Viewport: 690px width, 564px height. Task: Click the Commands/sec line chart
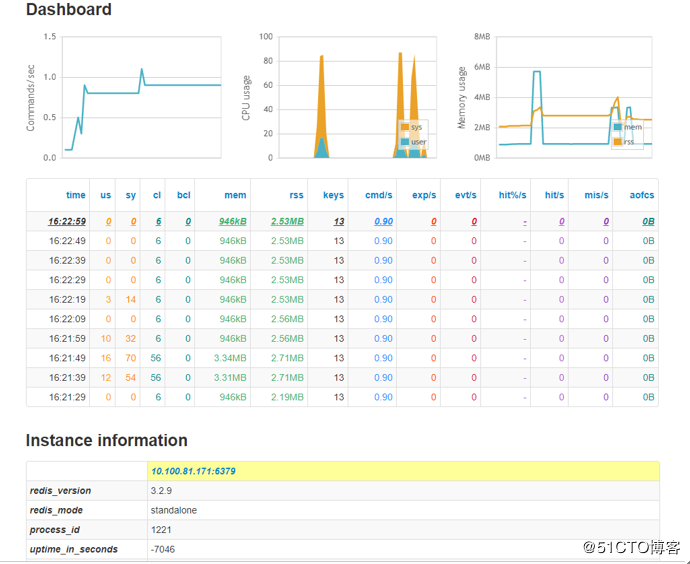141,97
